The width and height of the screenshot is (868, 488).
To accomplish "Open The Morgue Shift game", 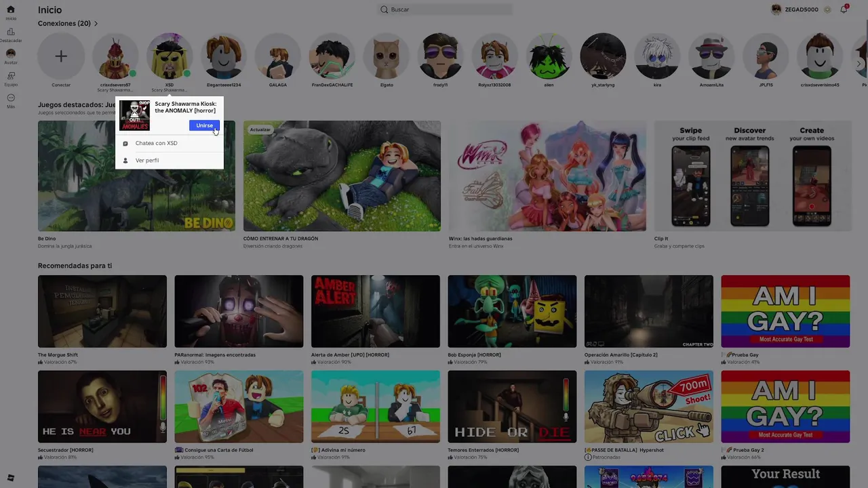I will pos(102,311).
